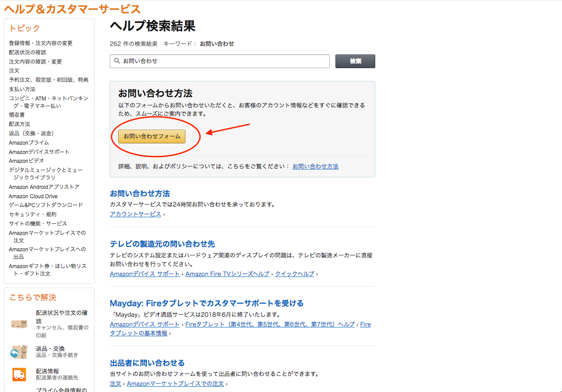
Task: Click the Amazonデバイス サポート link
Action: tap(145, 273)
